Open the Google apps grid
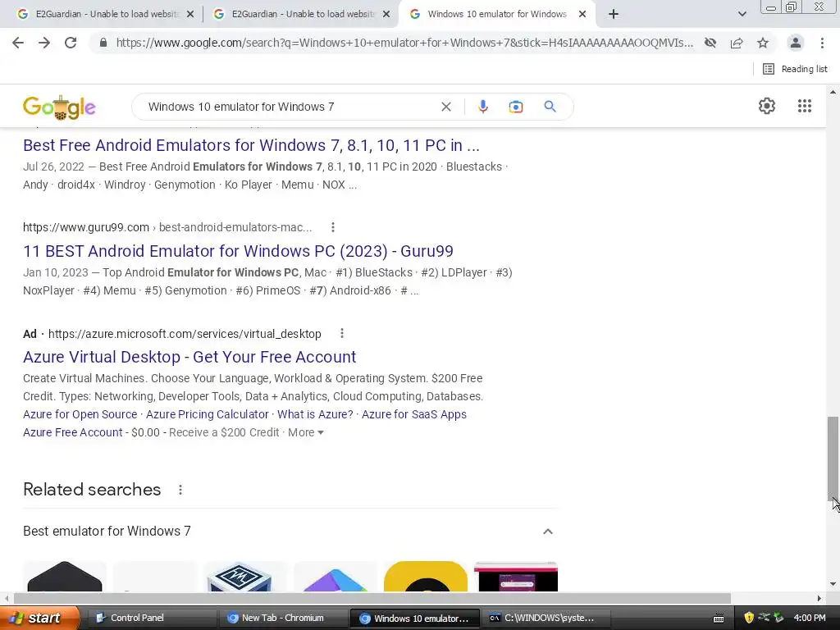This screenshot has height=630, width=840. pyautogui.click(x=804, y=106)
